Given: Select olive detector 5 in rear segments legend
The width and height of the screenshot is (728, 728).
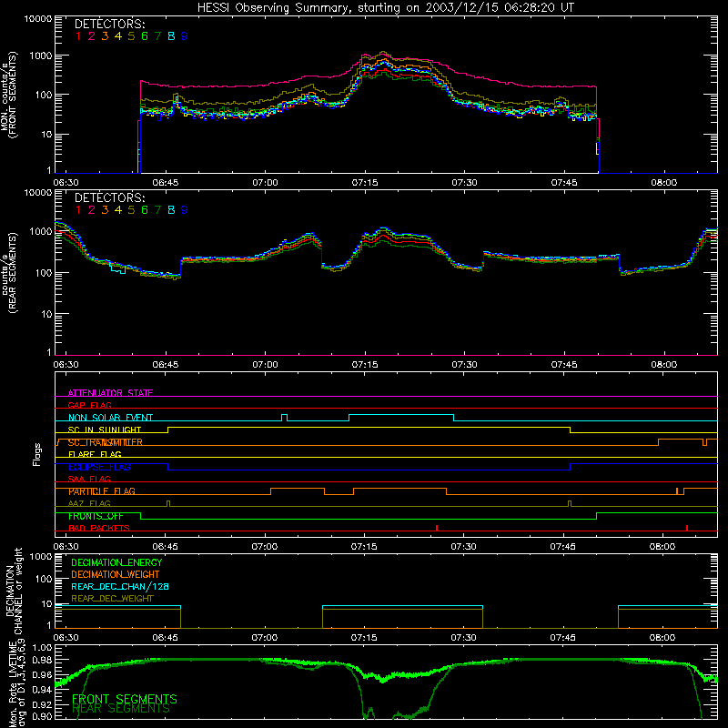Looking at the screenshot, I should pos(131,210).
